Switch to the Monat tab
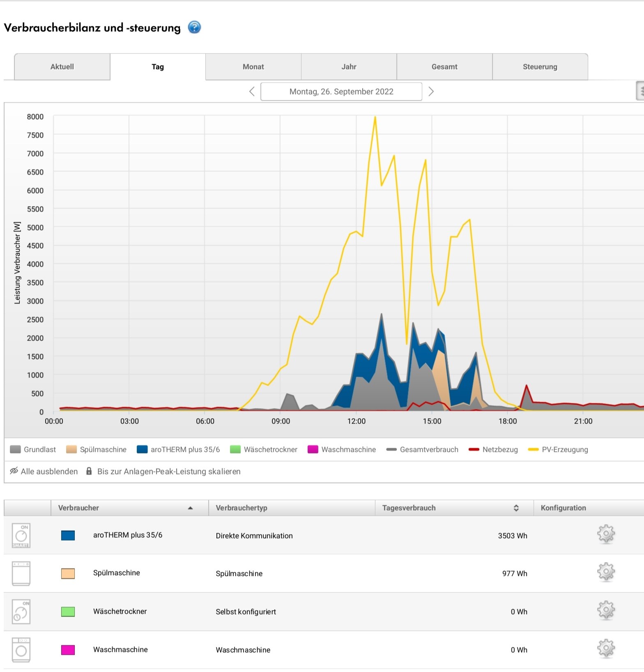644x672 pixels. coord(253,67)
